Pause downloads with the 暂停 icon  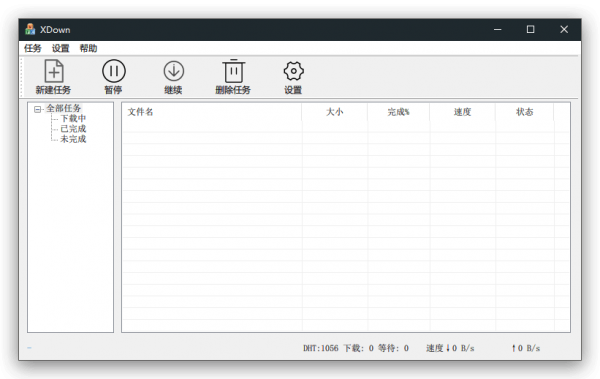pyautogui.click(x=114, y=71)
